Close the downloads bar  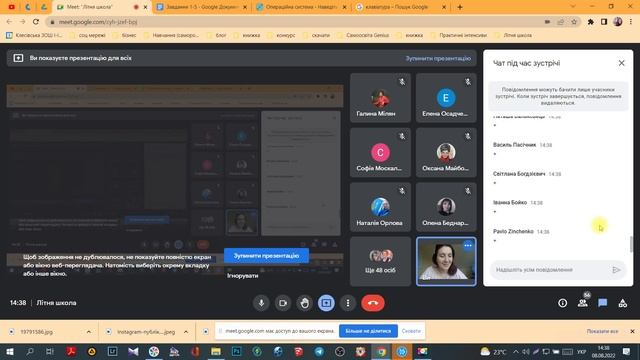tap(632, 331)
